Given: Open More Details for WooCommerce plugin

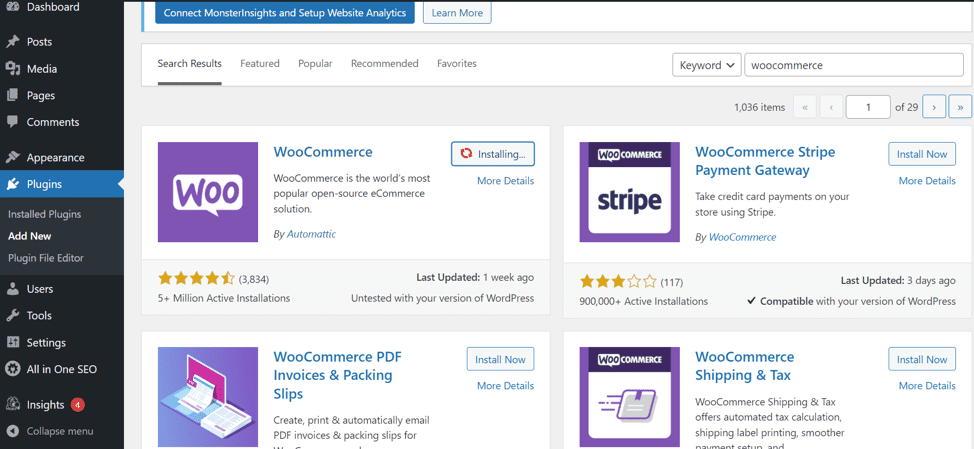Looking at the screenshot, I should (506, 181).
